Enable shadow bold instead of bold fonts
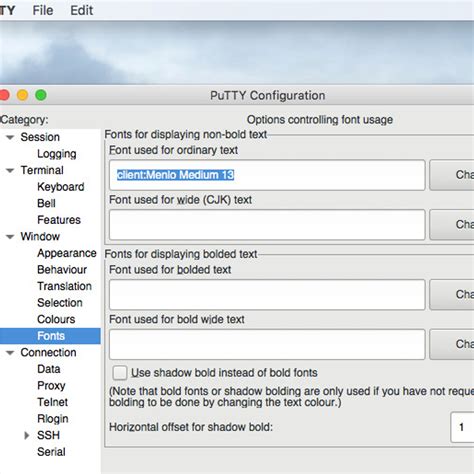This screenshot has height=474, width=474. pos(120,373)
